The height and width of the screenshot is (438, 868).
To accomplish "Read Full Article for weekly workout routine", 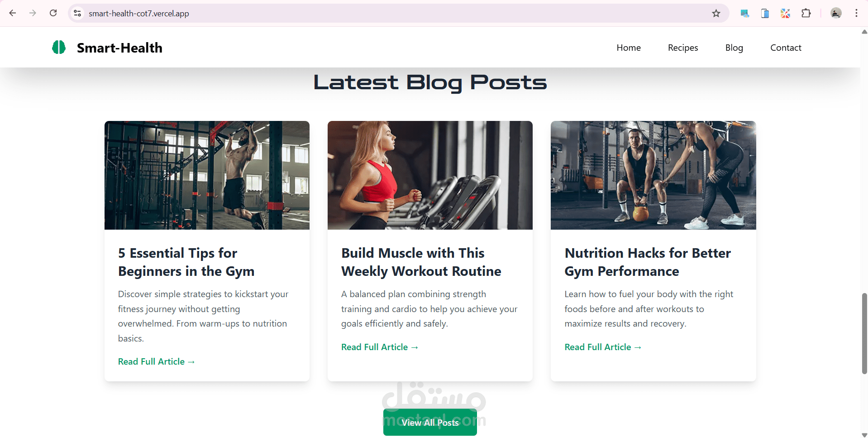I will click(379, 347).
